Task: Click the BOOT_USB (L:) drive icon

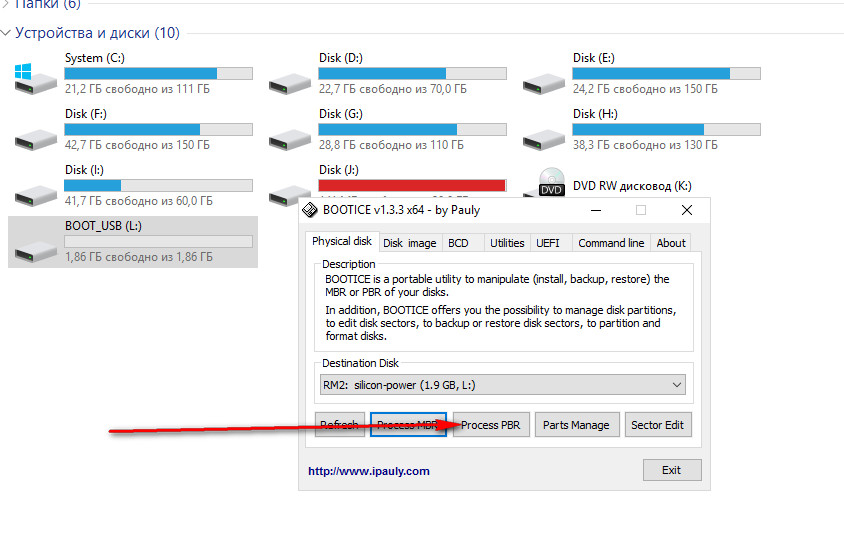Action: [35, 247]
